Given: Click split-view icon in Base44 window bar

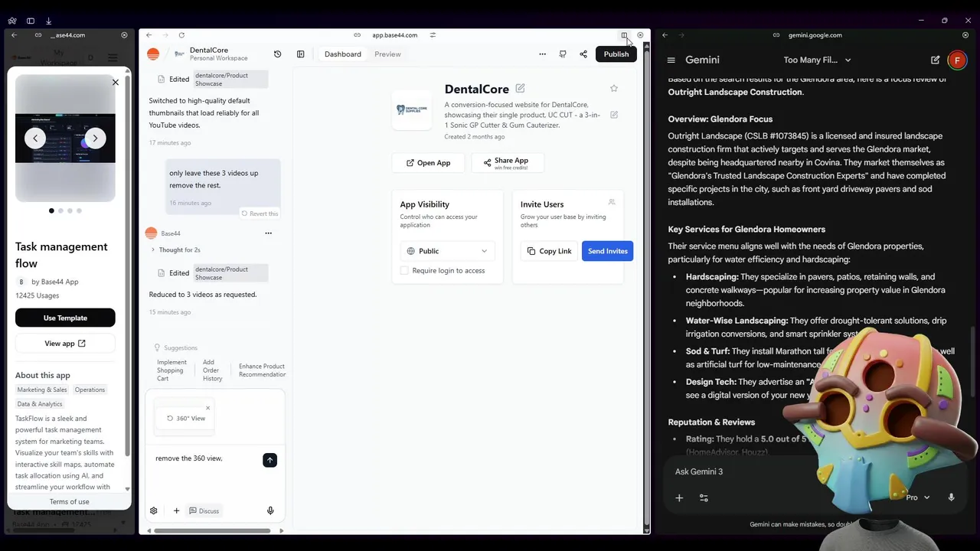Looking at the screenshot, I should pyautogui.click(x=624, y=35).
